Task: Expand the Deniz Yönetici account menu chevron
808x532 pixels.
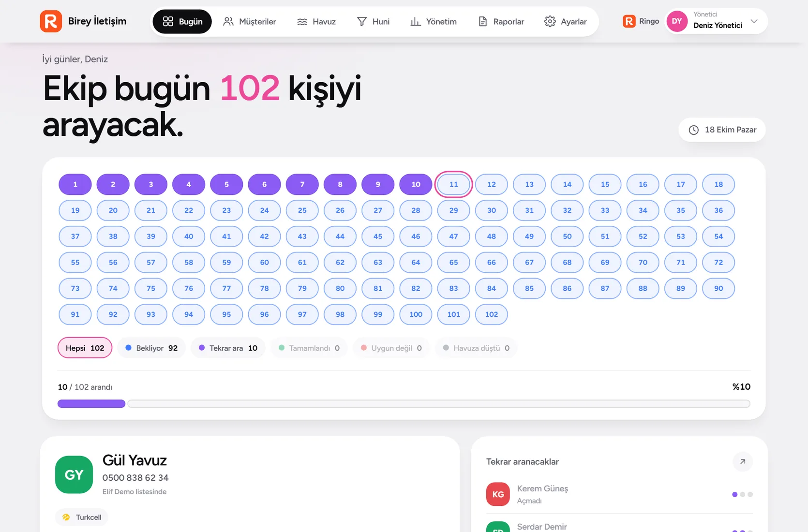Action: click(x=754, y=21)
